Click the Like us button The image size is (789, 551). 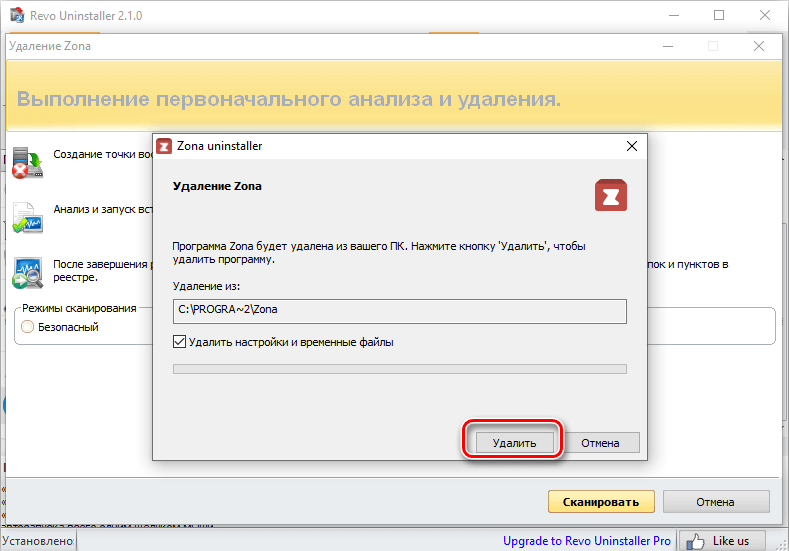(722, 541)
